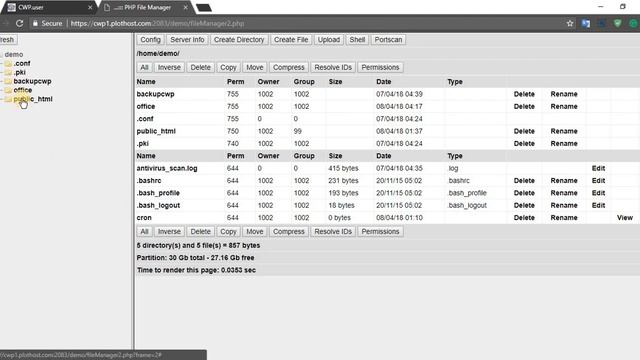Click the bottom Compress button
Image resolution: width=640 pixels, height=360 pixels.
click(289, 231)
